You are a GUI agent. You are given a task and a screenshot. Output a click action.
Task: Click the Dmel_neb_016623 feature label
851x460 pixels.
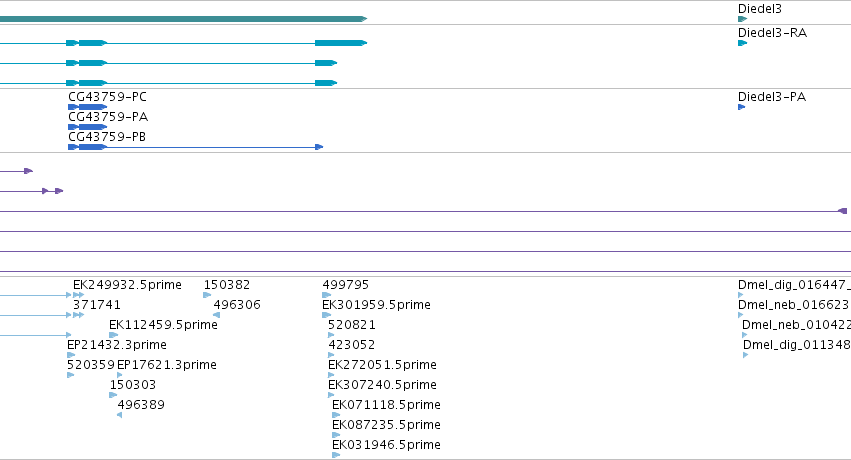click(794, 305)
